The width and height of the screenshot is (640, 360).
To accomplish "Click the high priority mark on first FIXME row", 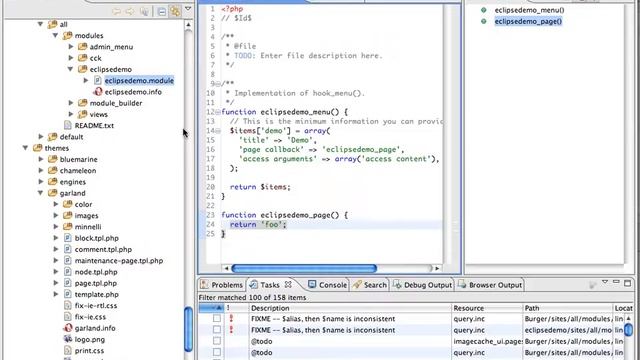I will click(231, 318).
